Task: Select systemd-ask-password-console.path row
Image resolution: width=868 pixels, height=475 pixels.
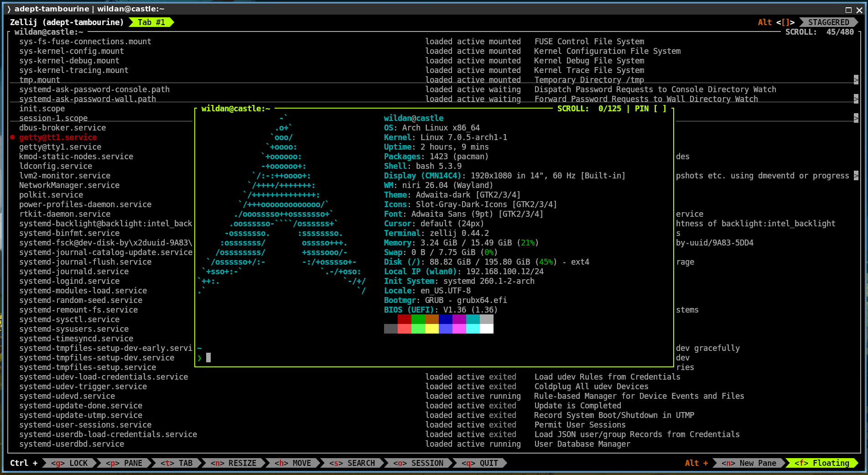Action: (94, 89)
